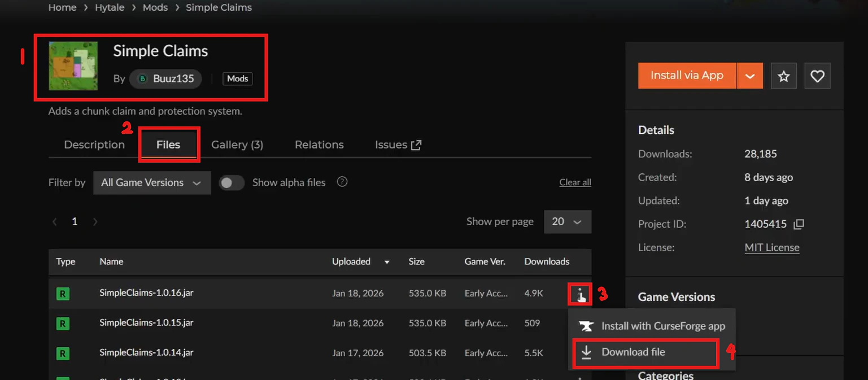Select page 1 in pagination
The height and width of the screenshot is (380, 868).
(x=74, y=222)
